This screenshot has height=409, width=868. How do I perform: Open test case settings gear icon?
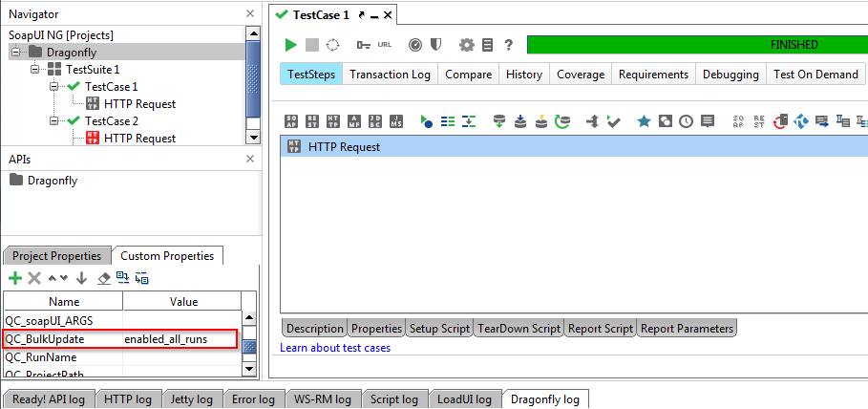pyautogui.click(x=466, y=45)
